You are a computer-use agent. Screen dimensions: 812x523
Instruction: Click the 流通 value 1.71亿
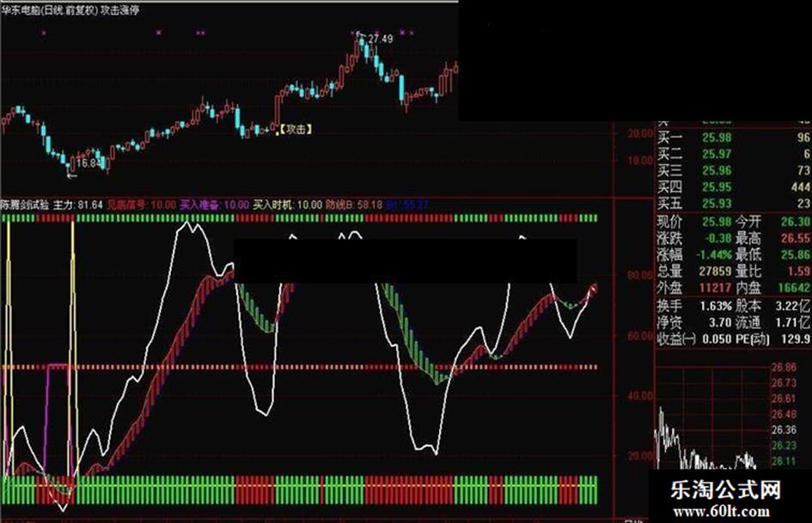pyautogui.click(x=793, y=323)
